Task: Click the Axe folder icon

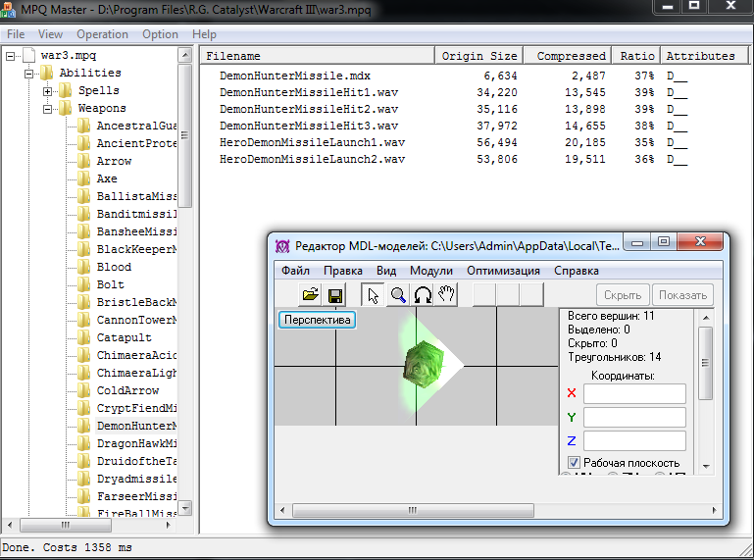Action: (83, 178)
